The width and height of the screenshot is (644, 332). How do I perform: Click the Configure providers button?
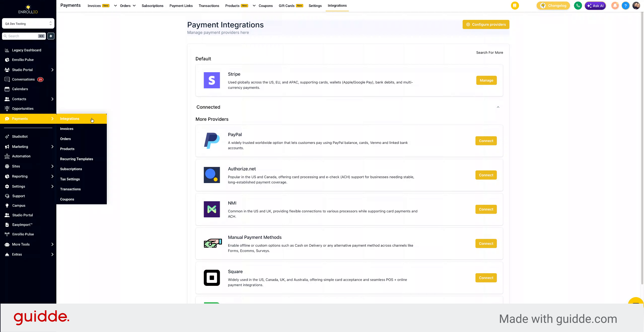click(486, 24)
